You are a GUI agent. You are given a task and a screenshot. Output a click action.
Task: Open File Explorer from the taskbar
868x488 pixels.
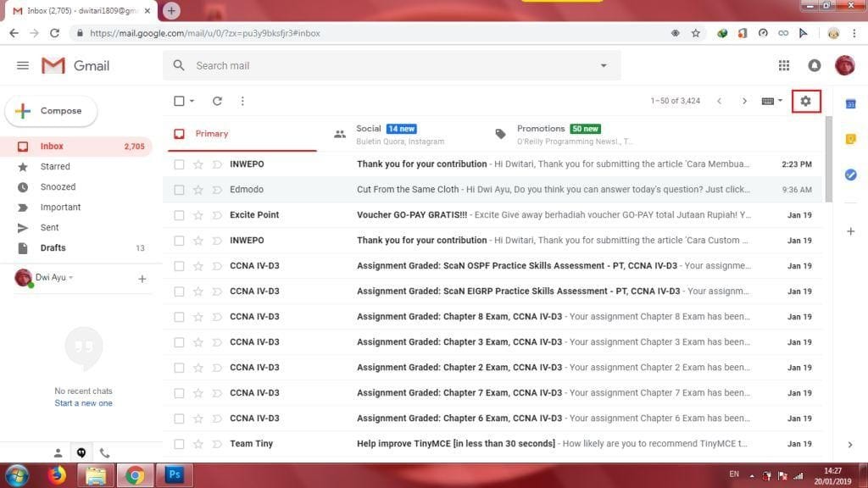96,475
